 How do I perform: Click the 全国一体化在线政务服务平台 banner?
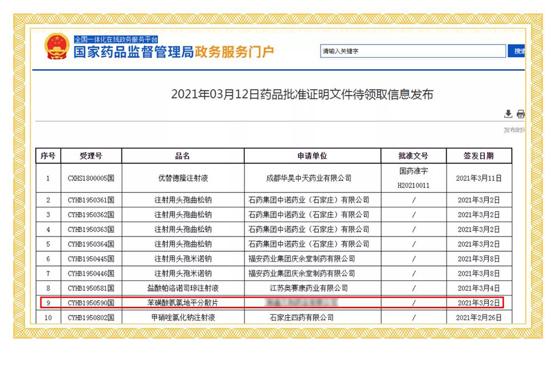116,39
